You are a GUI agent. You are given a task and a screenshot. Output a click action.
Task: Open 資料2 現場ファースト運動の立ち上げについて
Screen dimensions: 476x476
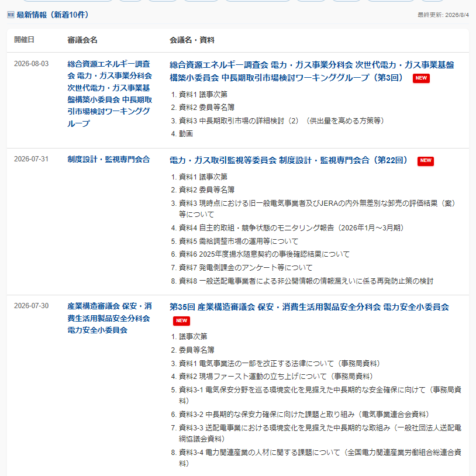pyautogui.click(x=275, y=377)
